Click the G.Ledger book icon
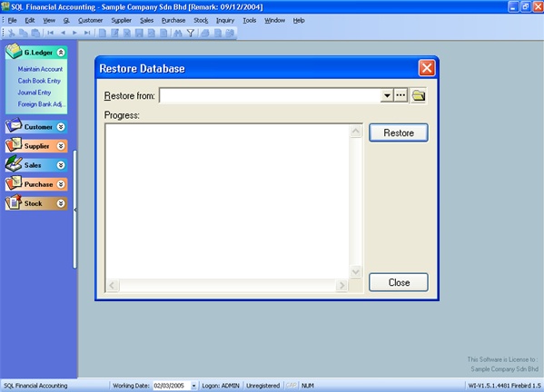The image size is (544, 392). pos(14,52)
